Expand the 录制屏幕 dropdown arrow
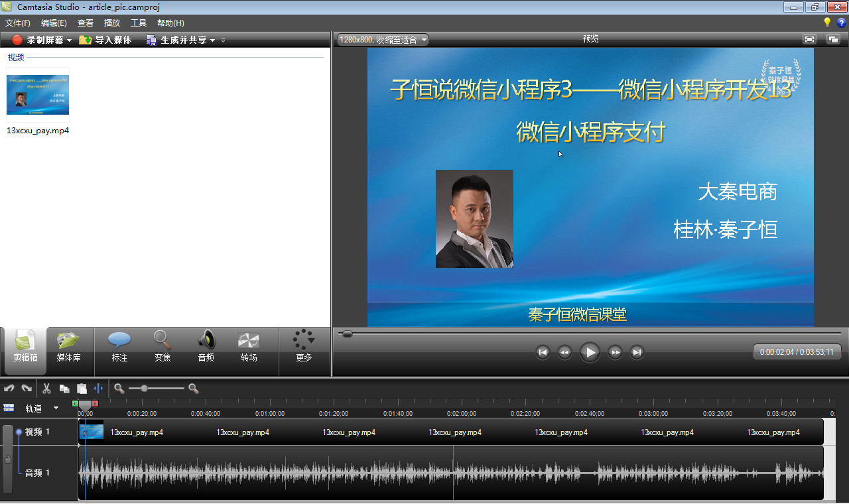This screenshot has height=504, width=849. click(x=69, y=40)
